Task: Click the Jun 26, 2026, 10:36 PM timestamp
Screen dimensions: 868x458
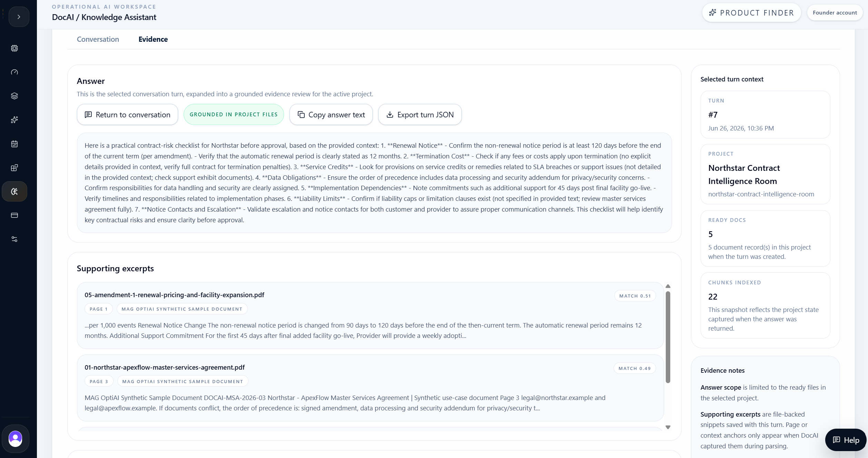Action: 741,128
